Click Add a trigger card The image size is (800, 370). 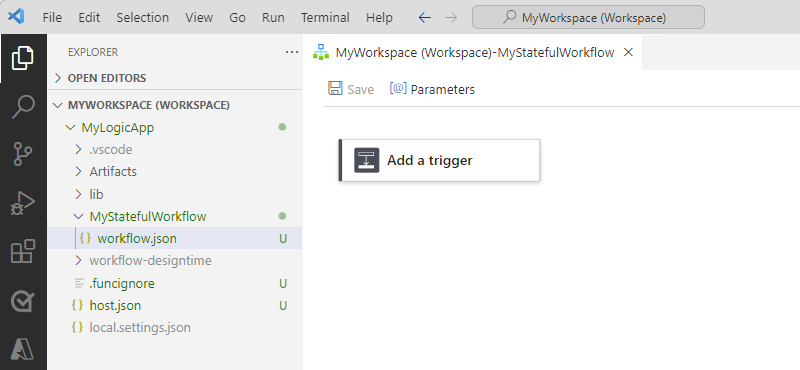pyautogui.click(x=439, y=160)
